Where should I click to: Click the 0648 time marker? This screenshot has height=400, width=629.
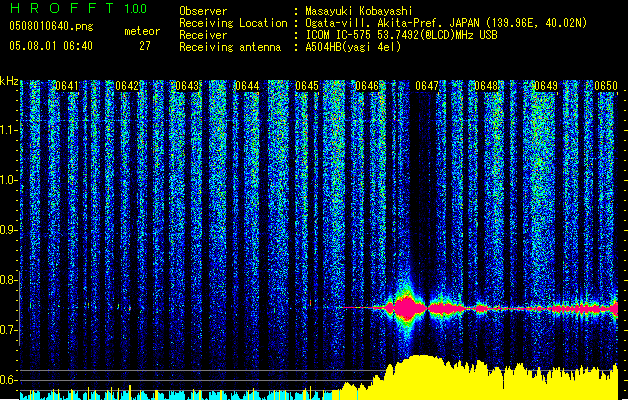(486, 86)
